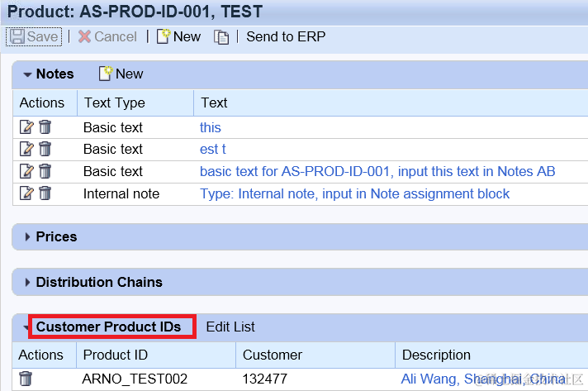This screenshot has width=588, height=391.
Task: Click Edit List for Customer Product IDs
Action: (x=230, y=327)
